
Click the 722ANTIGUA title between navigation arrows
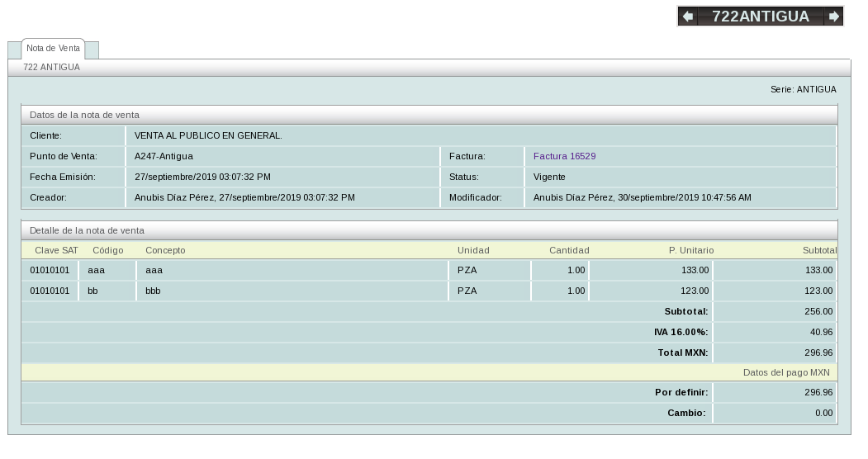point(760,17)
